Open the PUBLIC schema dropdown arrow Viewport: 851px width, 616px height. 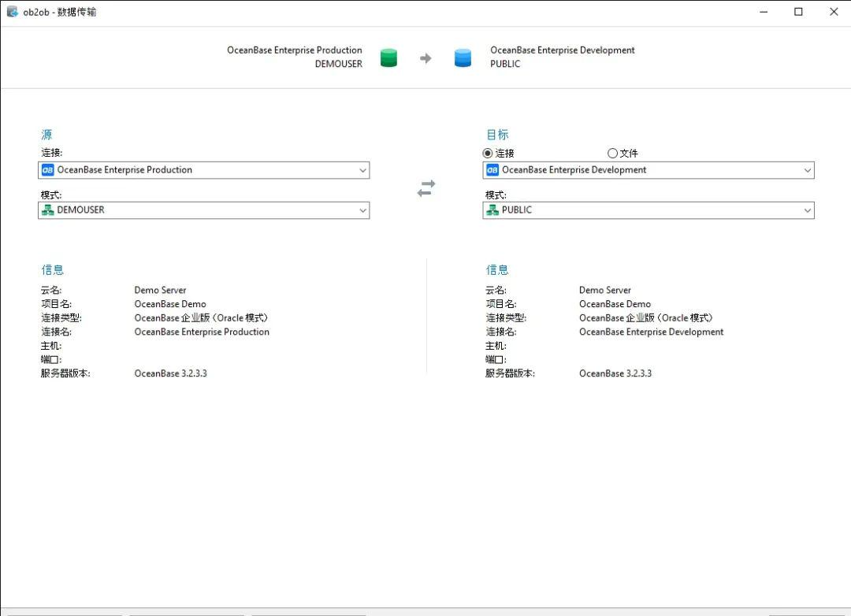[808, 210]
